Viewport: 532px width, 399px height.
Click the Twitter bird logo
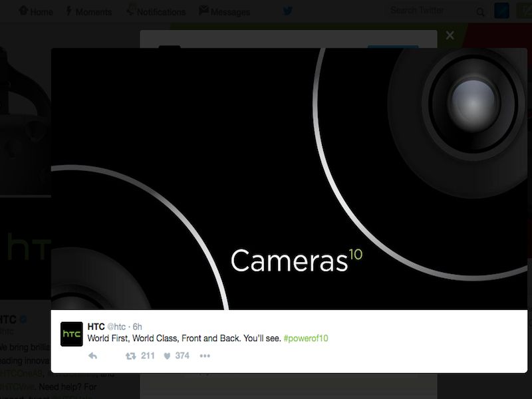pyautogui.click(x=288, y=11)
